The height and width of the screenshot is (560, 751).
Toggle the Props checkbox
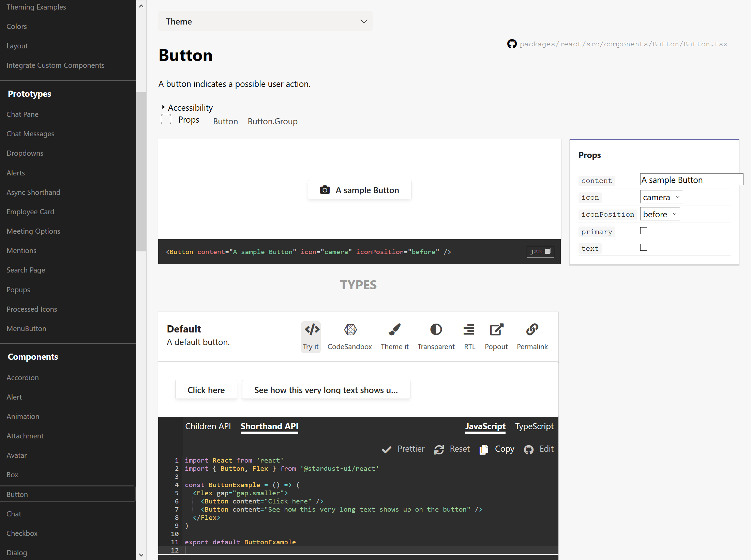click(x=166, y=120)
